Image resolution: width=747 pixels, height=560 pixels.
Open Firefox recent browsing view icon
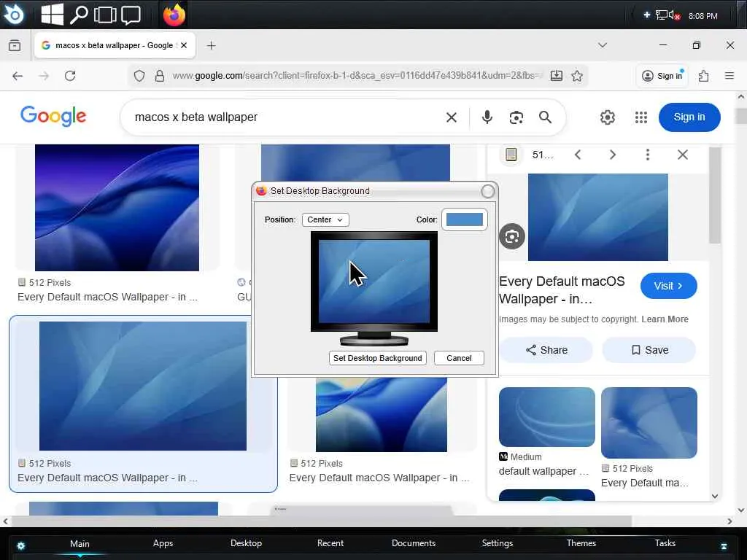coord(15,45)
